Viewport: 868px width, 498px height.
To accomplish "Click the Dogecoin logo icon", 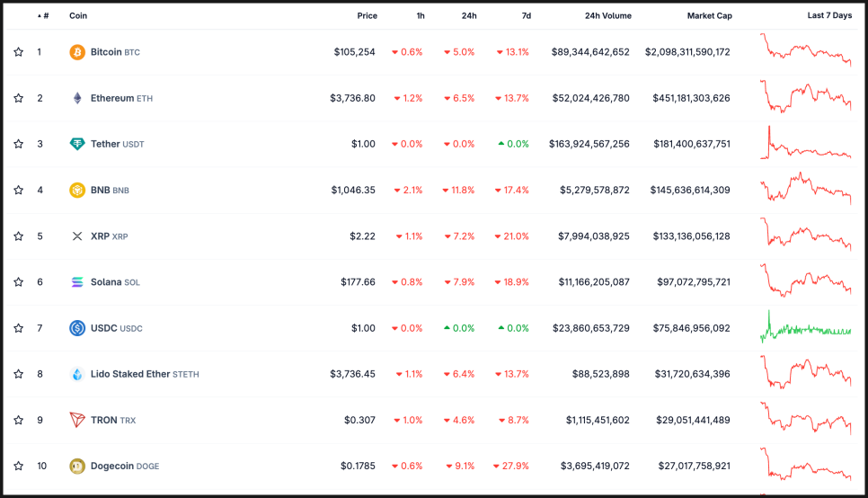I will click(77, 466).
